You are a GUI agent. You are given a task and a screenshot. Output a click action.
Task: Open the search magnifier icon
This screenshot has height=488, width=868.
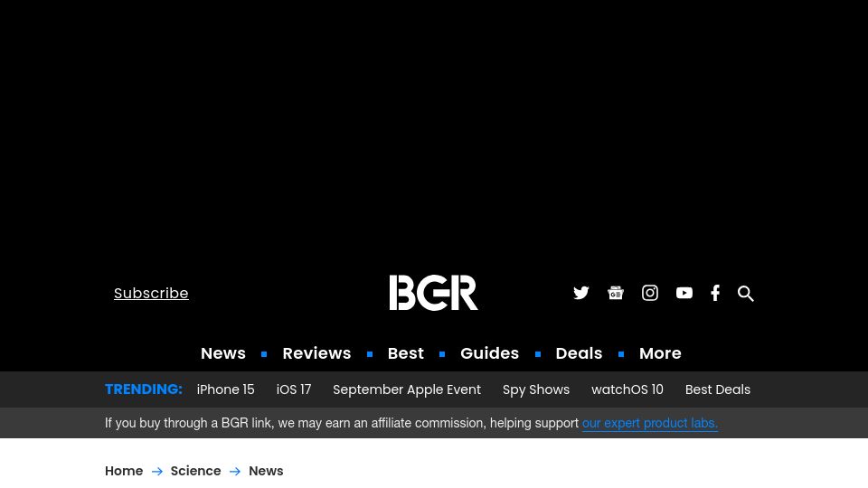(746, 293)
